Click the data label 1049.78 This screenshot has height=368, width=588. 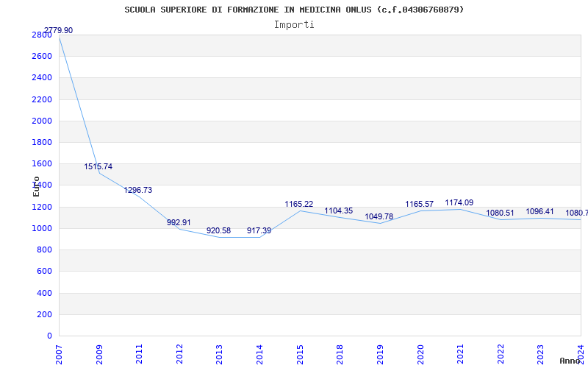pyautogui.click(x=379, y=216)
